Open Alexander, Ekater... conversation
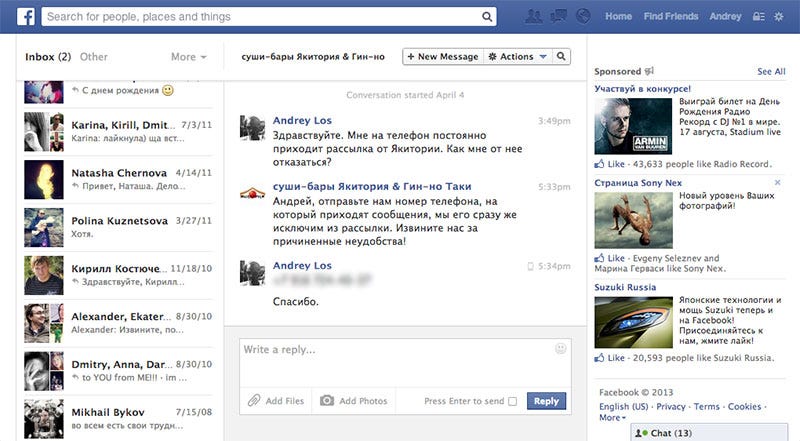Screen dimensions: 800x441 tap(118, 323)
